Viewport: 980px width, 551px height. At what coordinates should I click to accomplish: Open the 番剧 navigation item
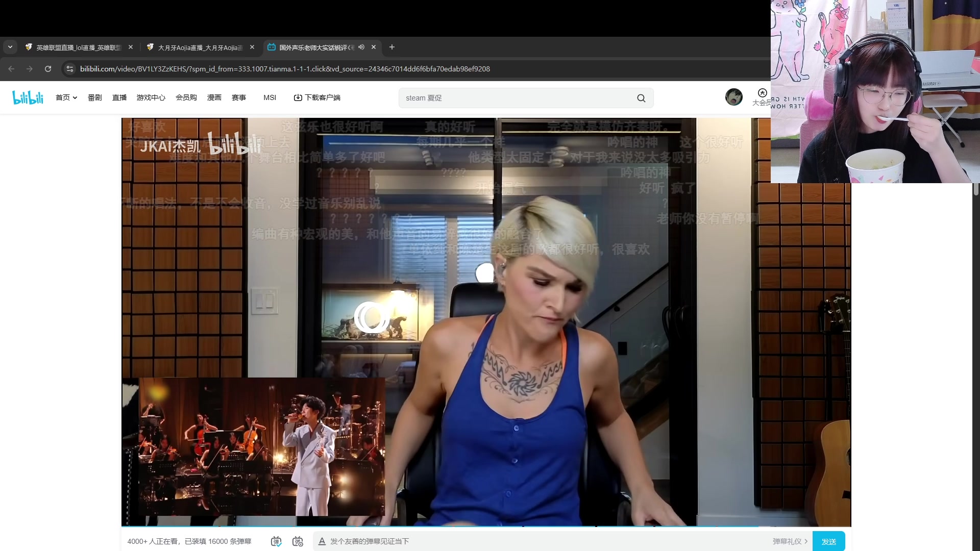point(95,97)
